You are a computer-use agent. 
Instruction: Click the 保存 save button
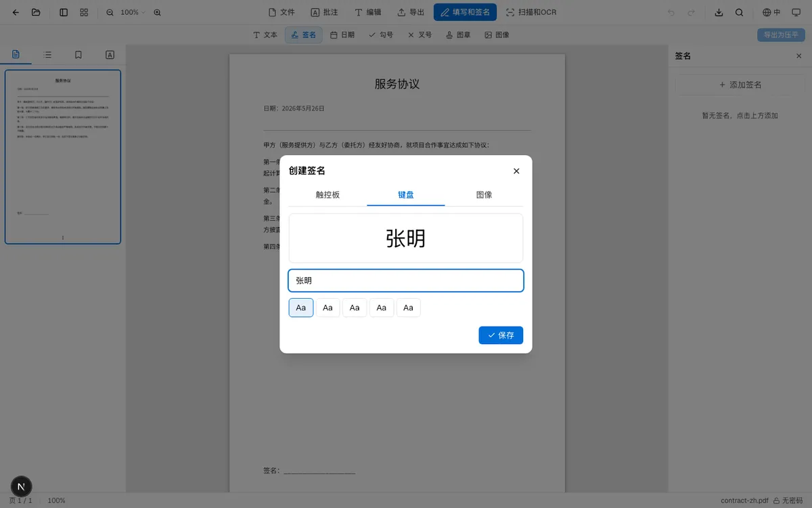501,335
